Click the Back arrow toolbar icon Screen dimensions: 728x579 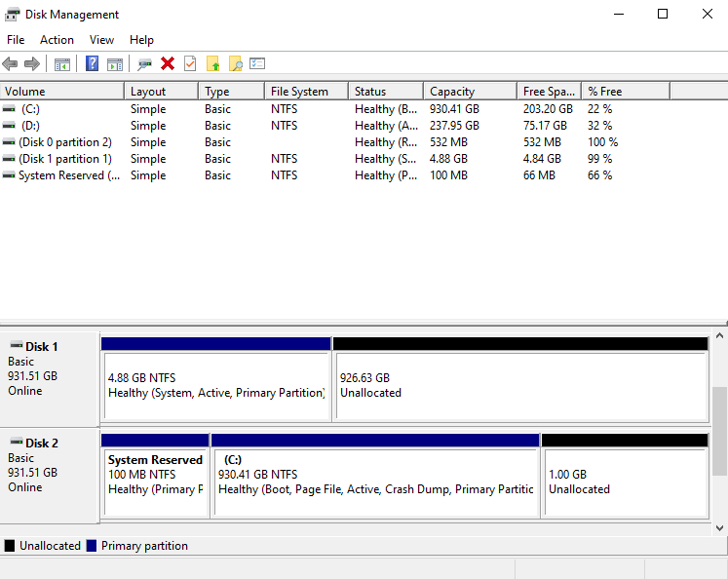tap(10, 63)
